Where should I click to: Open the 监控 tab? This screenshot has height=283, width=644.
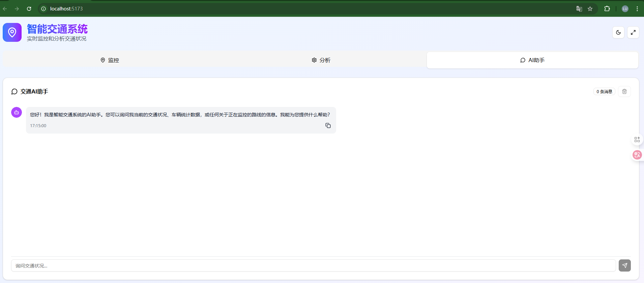click(110, 60)
